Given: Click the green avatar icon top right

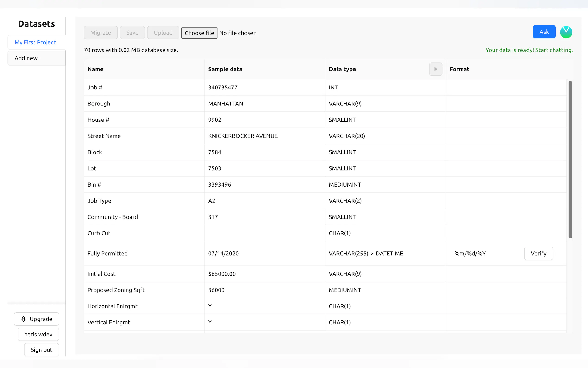Looking at the screenshot, I should tap(566, 32).
